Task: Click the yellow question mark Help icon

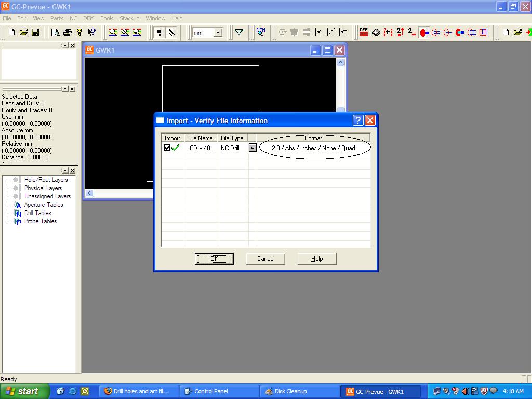Action: coord(79,32)
